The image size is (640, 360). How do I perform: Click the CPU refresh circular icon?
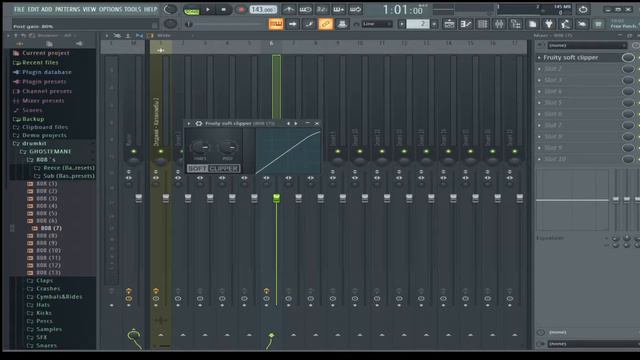(583, 9)
